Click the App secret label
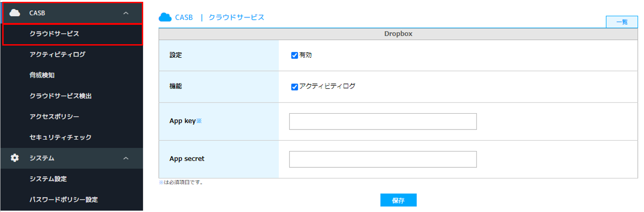 (x=188, y=159)
